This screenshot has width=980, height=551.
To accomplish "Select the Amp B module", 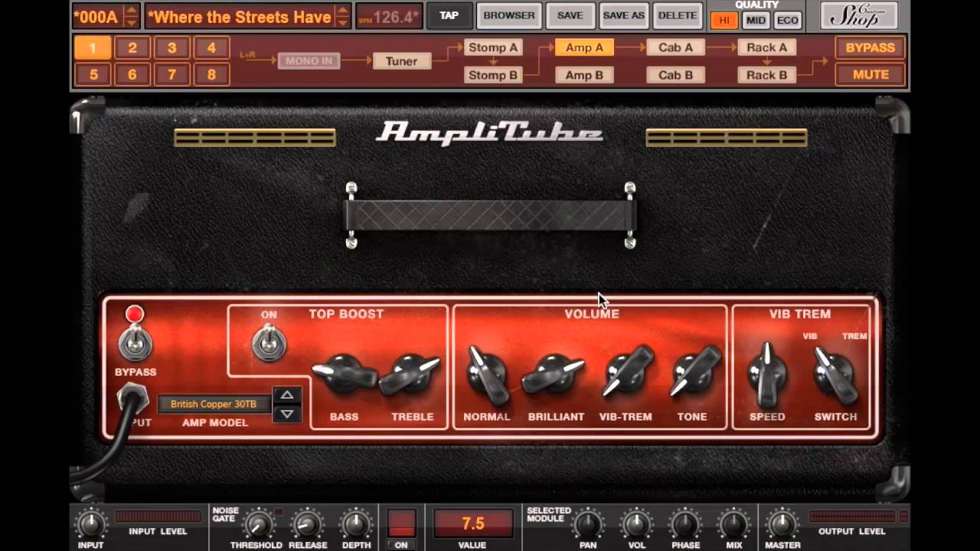I will 584,75.
